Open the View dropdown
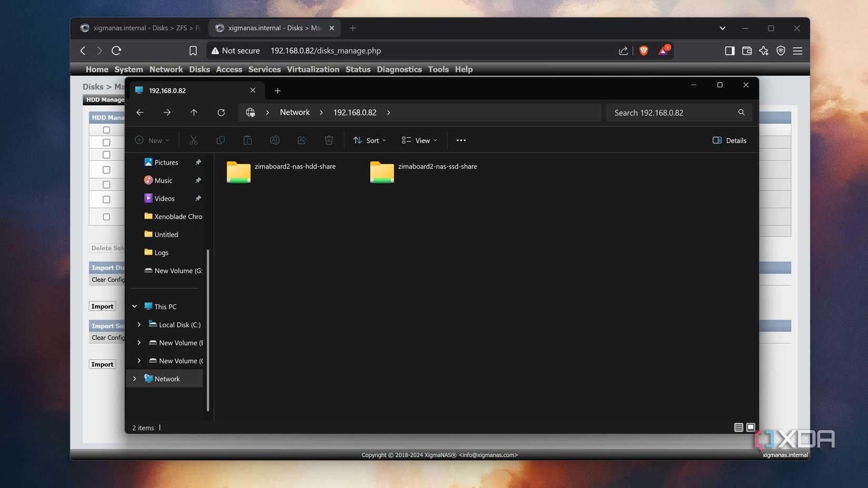Viewport: 868px width, 488px height. click(419, 140)
